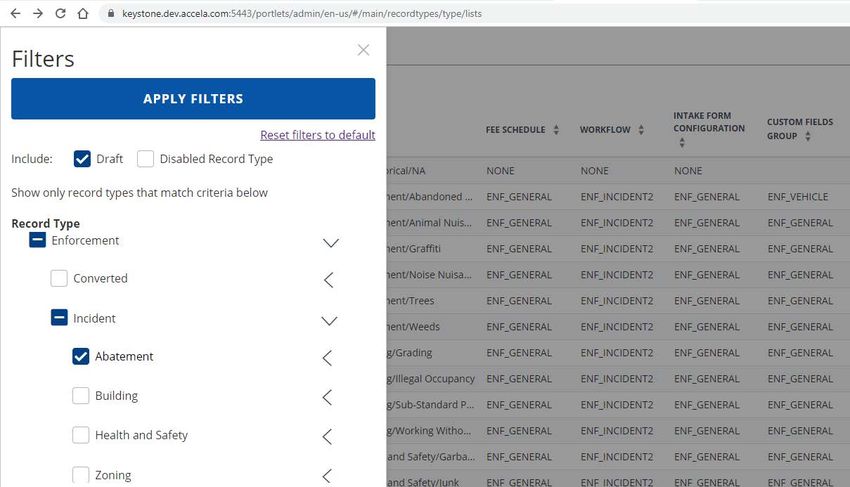Click the Fee Schedule column header
The width and height of the screenshot is (850, 487).
(516, 130)
